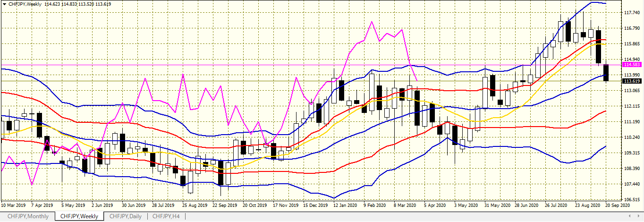Click the 117.740 value on the price axis

click(x=632, y=13)
